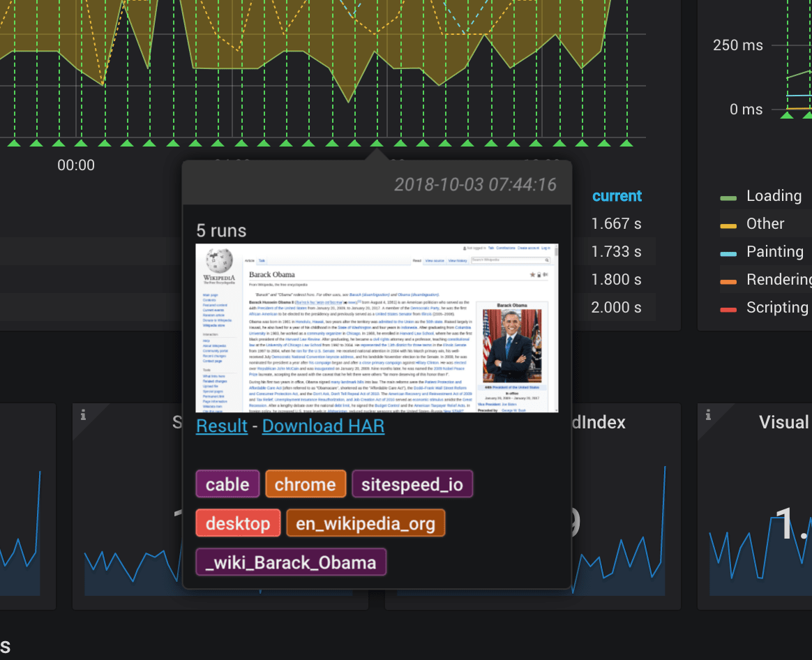Open the panel title menu ending in dIndex
The height and width of the screenshot is (660, 812).
point(599,422)
